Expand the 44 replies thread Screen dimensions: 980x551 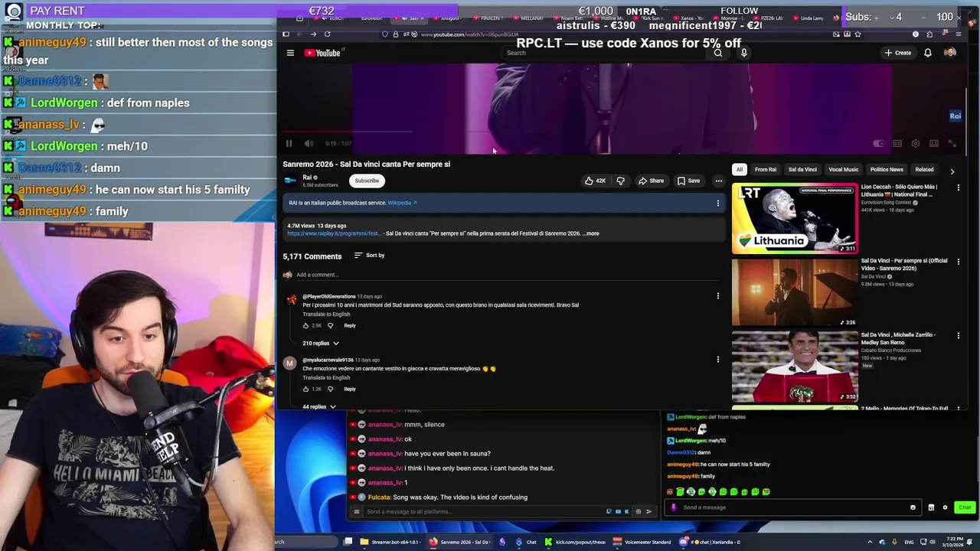319,406
